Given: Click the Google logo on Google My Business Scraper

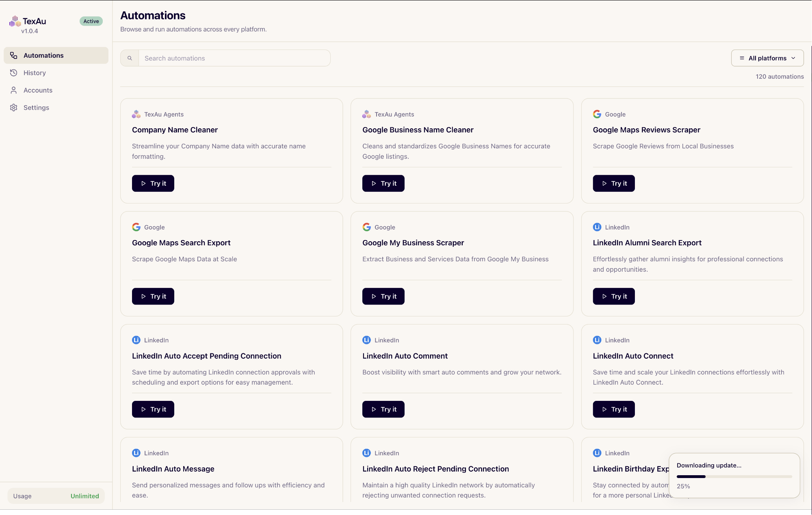Looking at the screenshot, I should pyautogui.click(x=366, y=227).
